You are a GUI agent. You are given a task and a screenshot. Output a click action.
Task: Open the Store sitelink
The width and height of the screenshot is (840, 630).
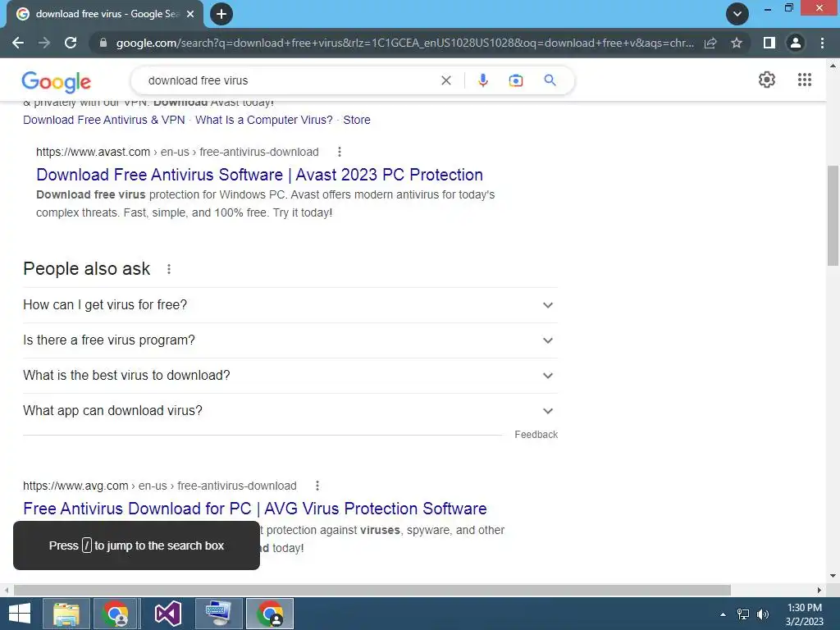(357, 120)
